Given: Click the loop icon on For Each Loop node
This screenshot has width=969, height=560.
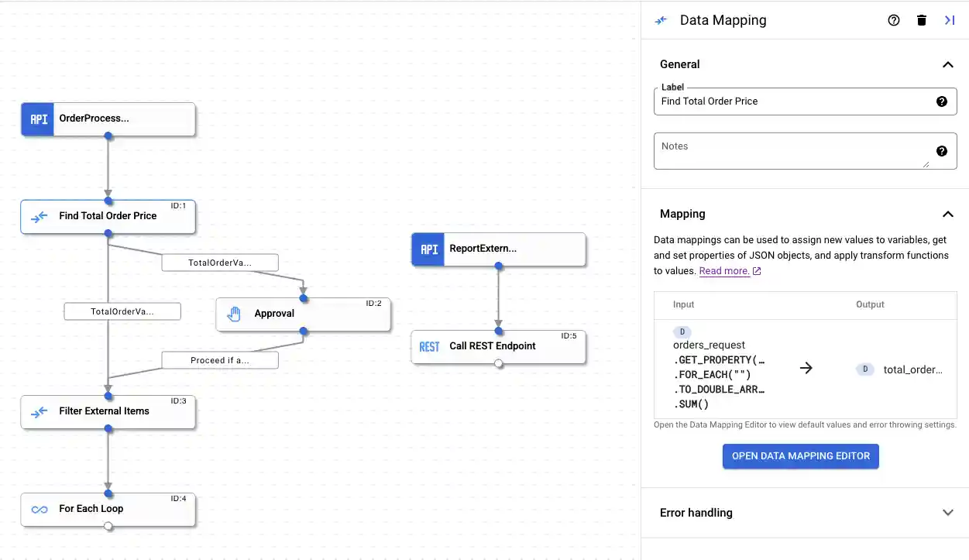Looking at the screenshot, I should coord(40,509).
